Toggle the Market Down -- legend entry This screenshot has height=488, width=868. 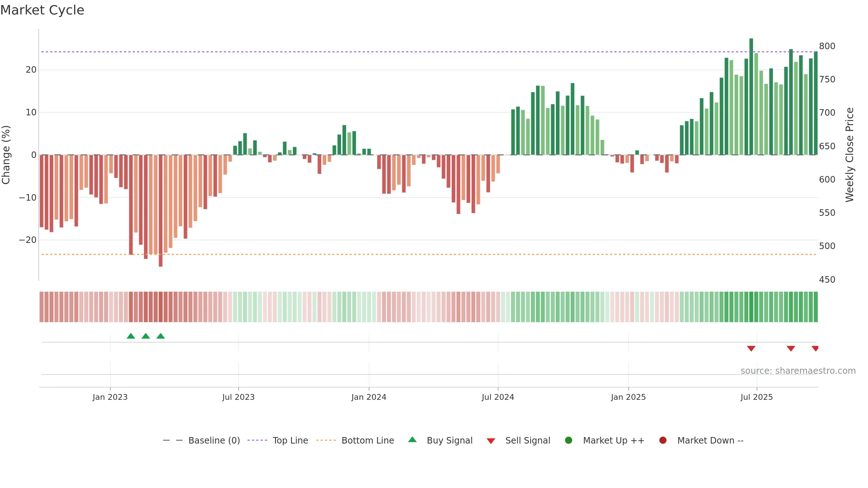click(701, 440)
